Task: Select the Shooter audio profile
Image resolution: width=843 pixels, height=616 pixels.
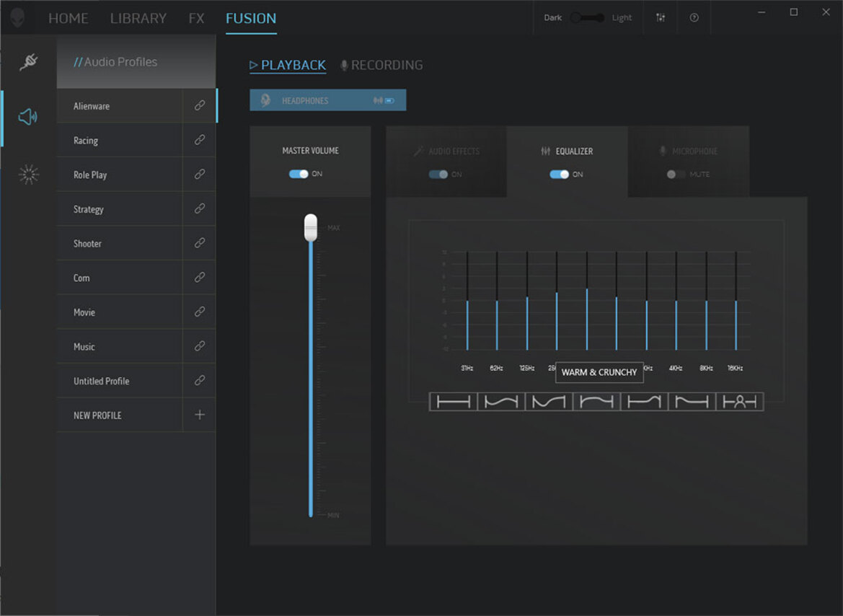Action: click(x=120, y=244)
